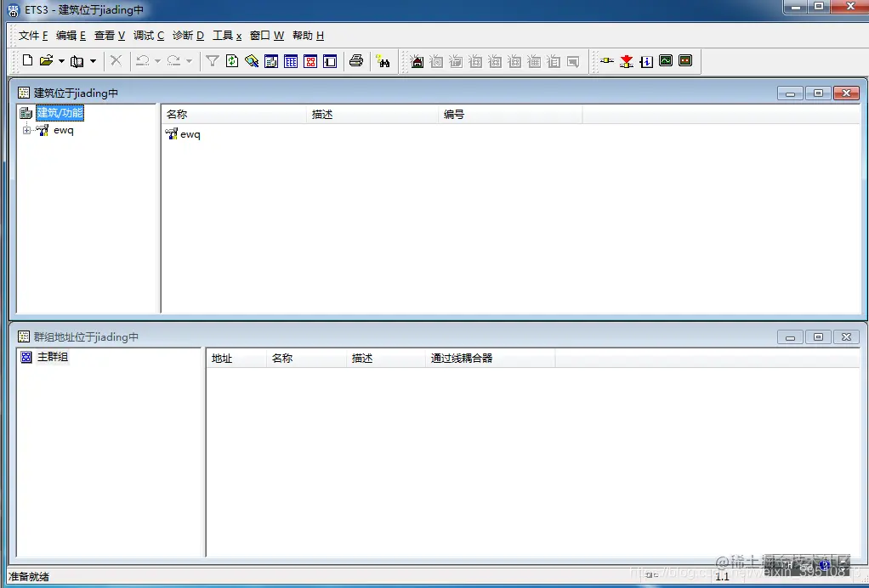
Task: Open the 窗口 W menu
Action: (x=267, y=36)
